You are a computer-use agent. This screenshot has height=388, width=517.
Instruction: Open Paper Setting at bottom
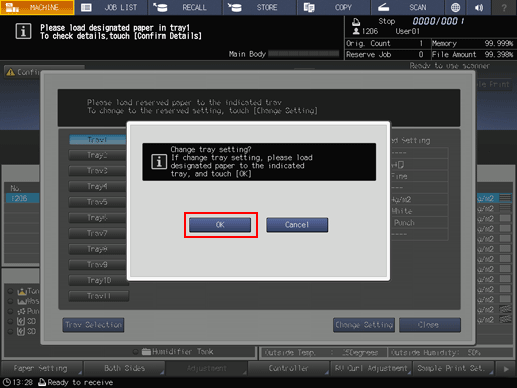42,368
